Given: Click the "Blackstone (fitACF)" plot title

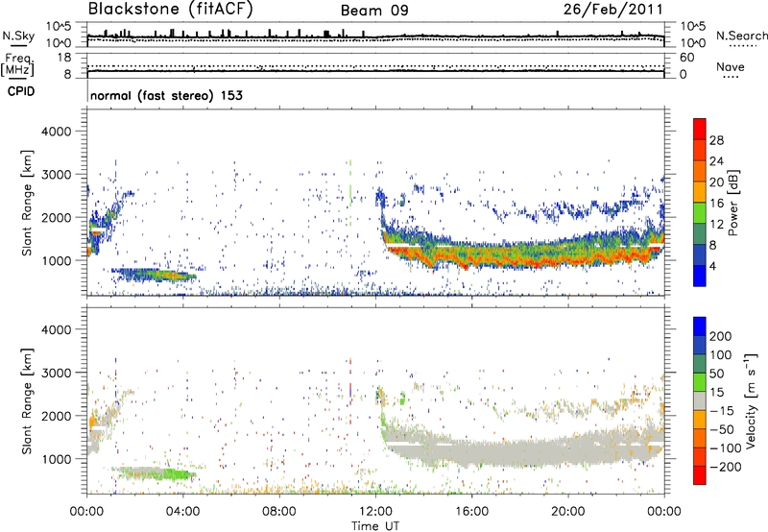Looking at the screenshot, I should point(171,9).
